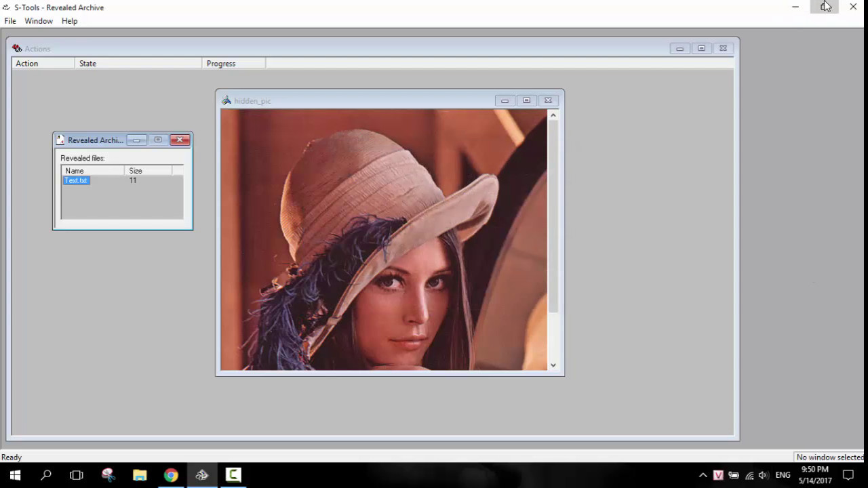Open the Action Center notifications icon
The height and width of the screenshot is (488, 868).
pyautogui.click(x=848, y=475)
